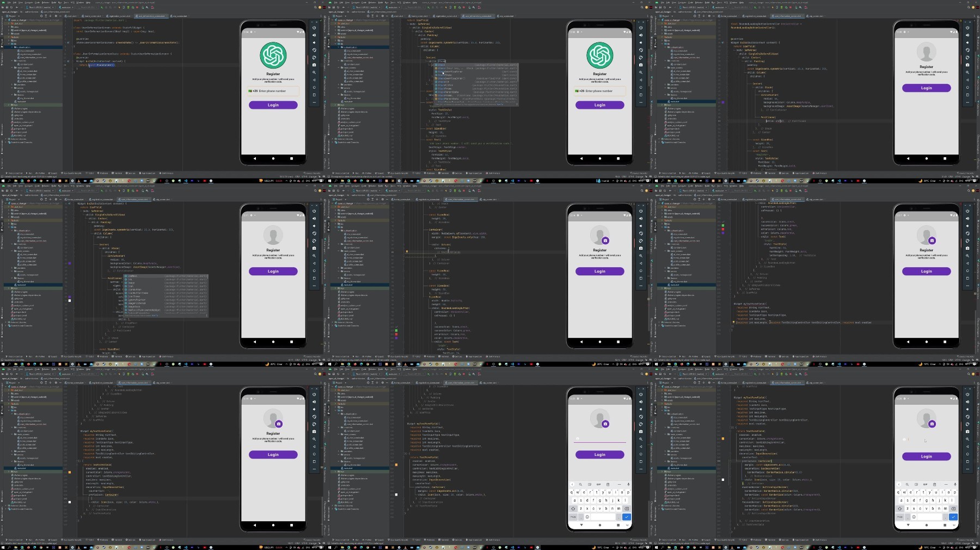Expand the android folder in middle-left screenshot's tree
This screenshot has height=550, width=980.
coord(9,213)
